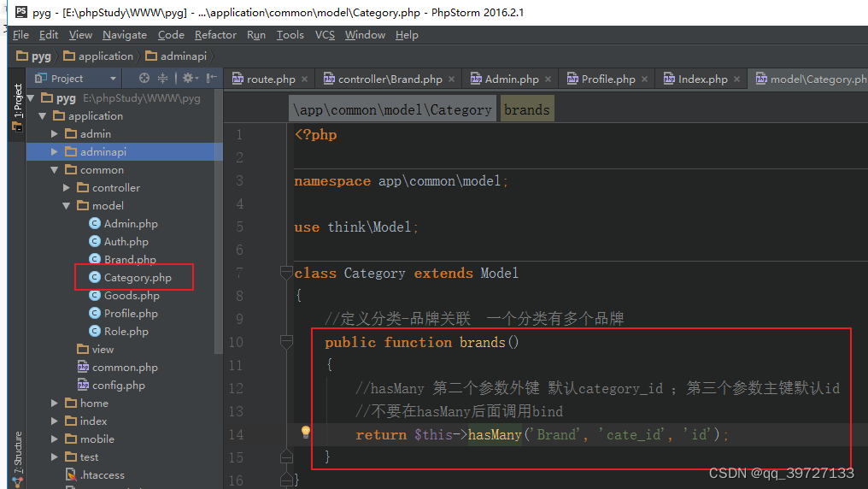The height and width of the screenshot is (489, 868).
Task: Expand the test folder
Action: [x=55, y=457]
